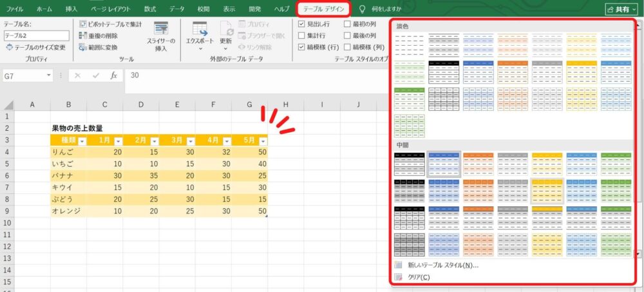Insert a slicer
The height and width of the screenshot is (292, 644).
(x=161, y=37)
